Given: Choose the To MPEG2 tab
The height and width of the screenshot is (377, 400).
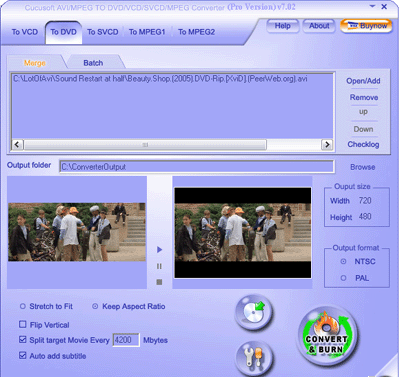Looking at the screenshot, I should pyautogui.click(x=196, y=32).
